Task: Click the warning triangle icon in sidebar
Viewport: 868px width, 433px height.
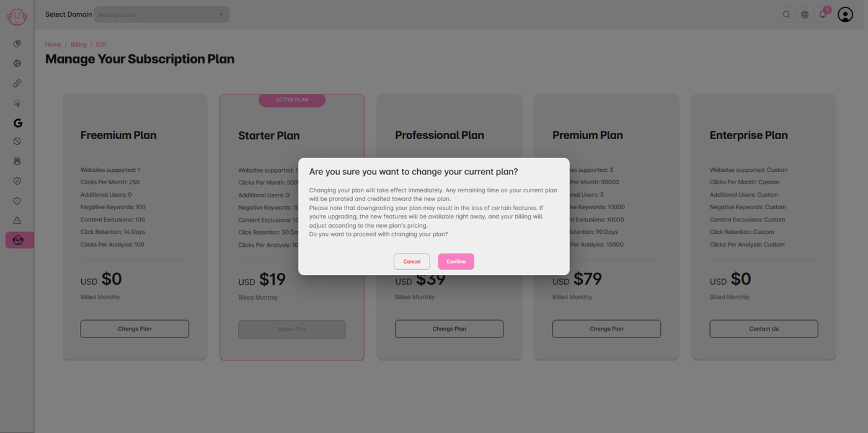Action: click(x=17, y=220)
